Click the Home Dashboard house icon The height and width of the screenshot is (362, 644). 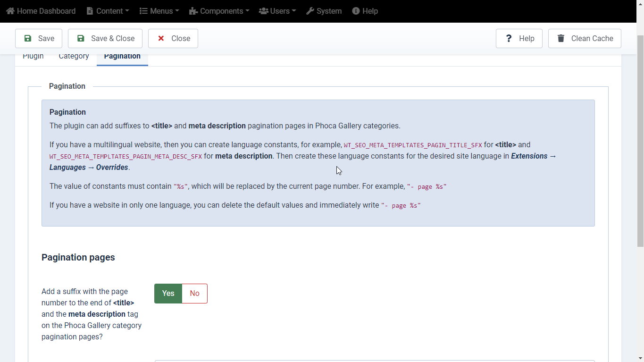click(x=10, y=11)
